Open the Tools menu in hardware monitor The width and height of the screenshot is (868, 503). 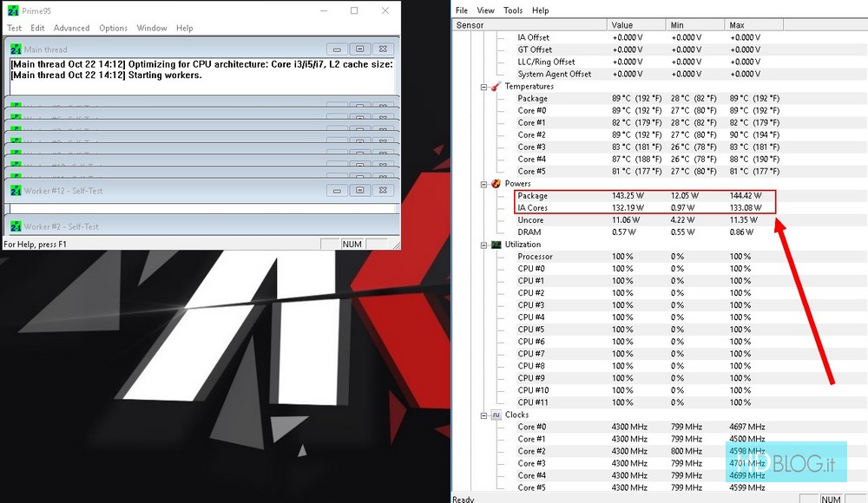coord(513,10)
